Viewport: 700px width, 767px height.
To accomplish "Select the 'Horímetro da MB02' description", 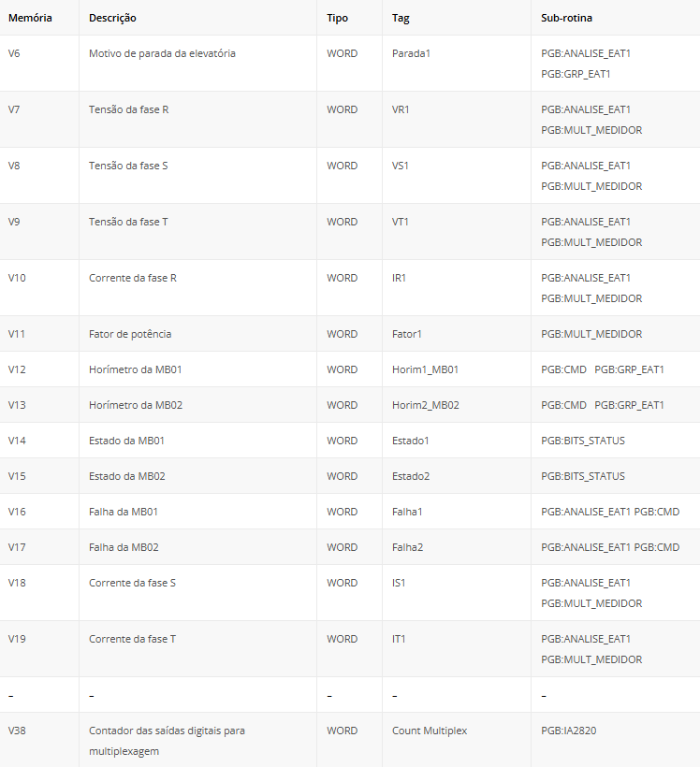I will 136,405.
